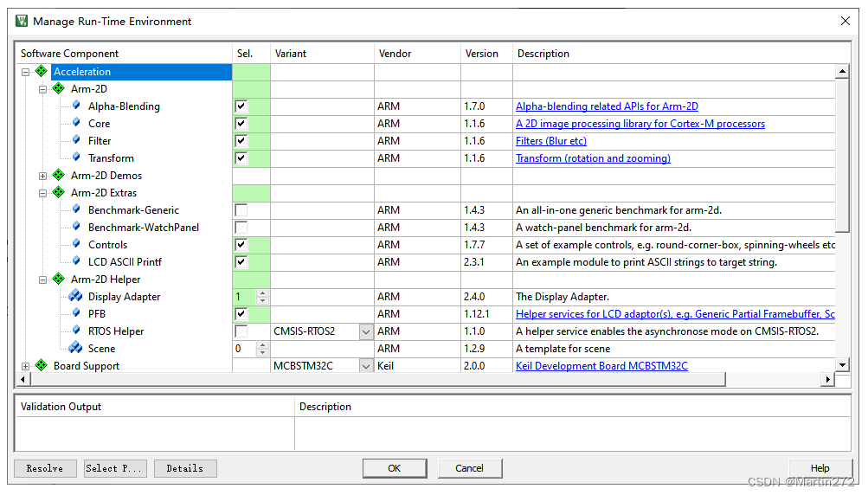Collapse the Acceleration tree node

25,72
